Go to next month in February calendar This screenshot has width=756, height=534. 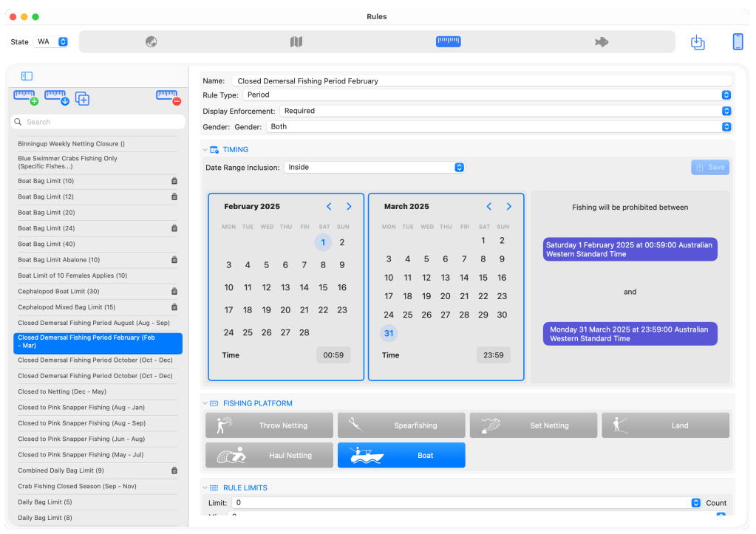click(349, 207)
